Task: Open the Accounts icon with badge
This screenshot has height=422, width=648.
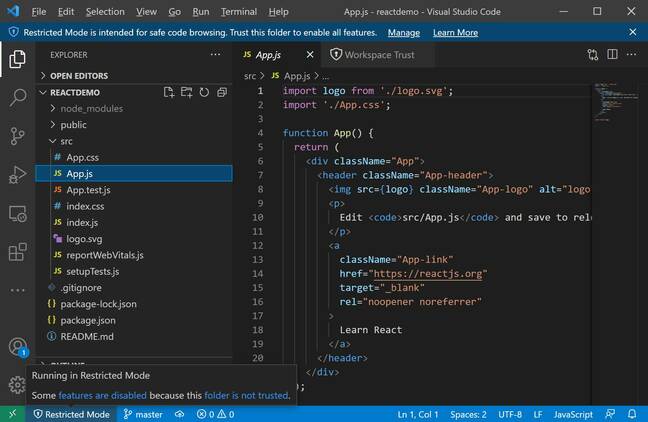Action: pyautogui.click(x=17, y=347)
